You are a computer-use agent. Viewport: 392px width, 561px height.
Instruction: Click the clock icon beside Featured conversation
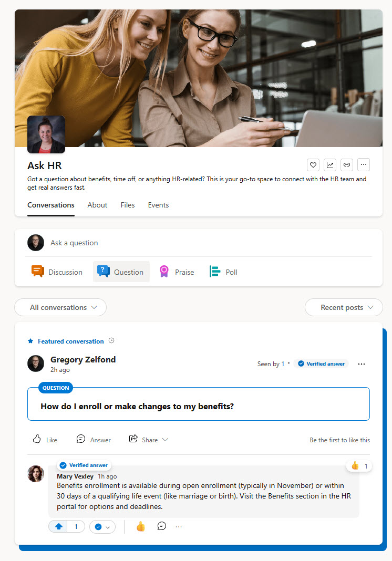pos(111,340)
